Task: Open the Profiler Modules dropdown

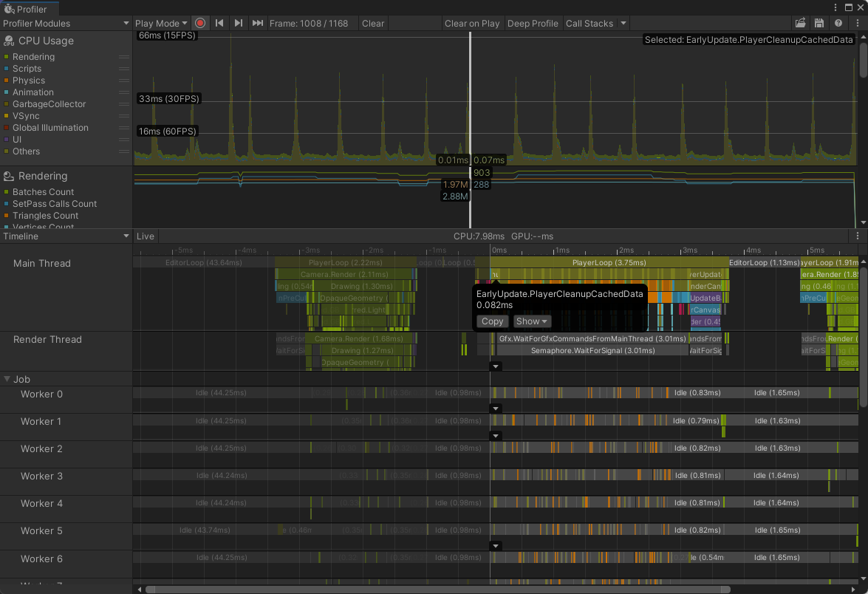Action: [66, 24]
